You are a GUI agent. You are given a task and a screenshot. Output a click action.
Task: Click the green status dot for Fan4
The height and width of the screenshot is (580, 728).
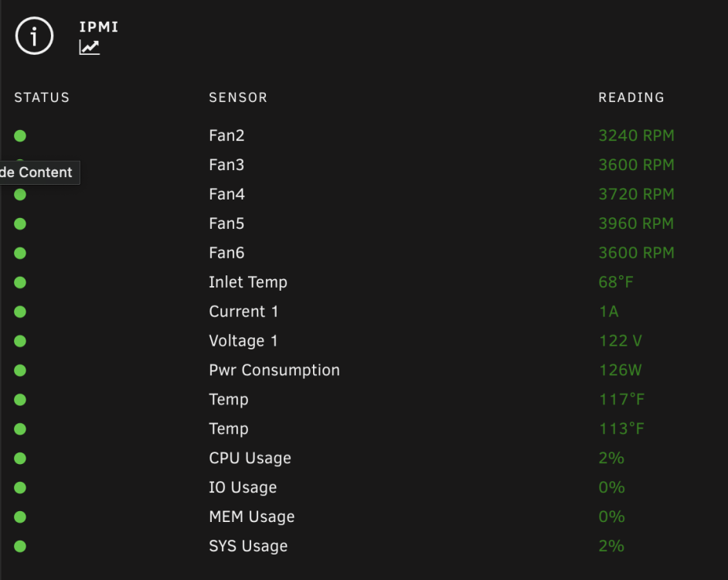coord(20,194)
